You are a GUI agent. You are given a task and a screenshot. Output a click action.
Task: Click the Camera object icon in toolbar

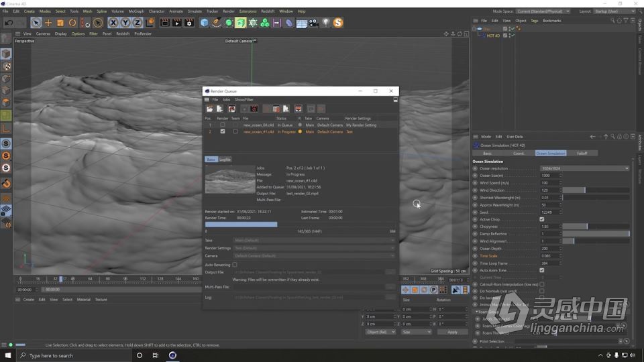pos(314,23)
